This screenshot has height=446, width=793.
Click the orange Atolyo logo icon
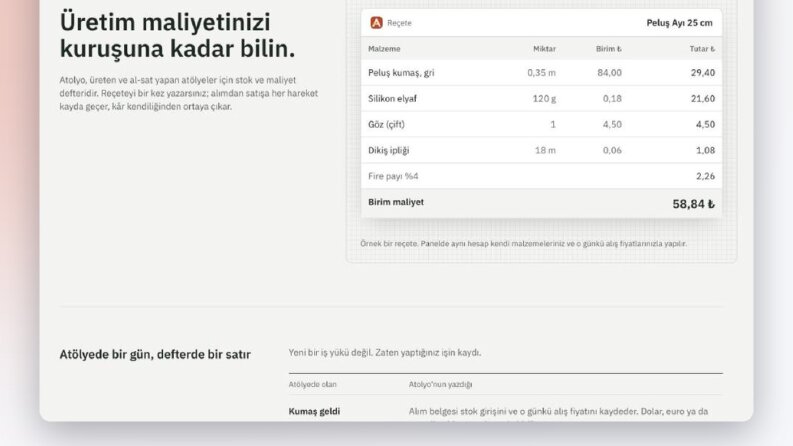click(376, 23)
